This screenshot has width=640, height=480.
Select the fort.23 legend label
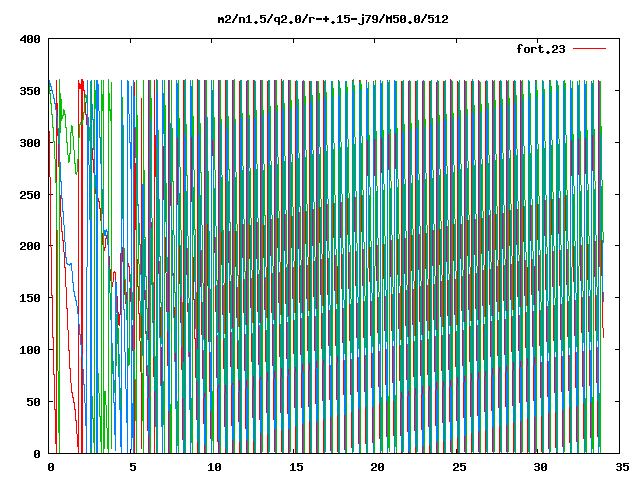pos(541,49)
